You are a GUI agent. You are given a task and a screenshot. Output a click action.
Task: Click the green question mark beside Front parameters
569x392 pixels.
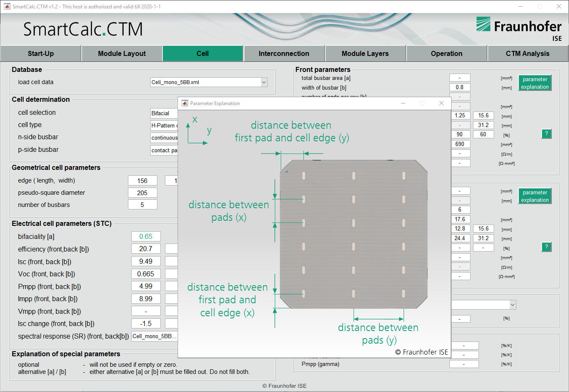point(546,134)
